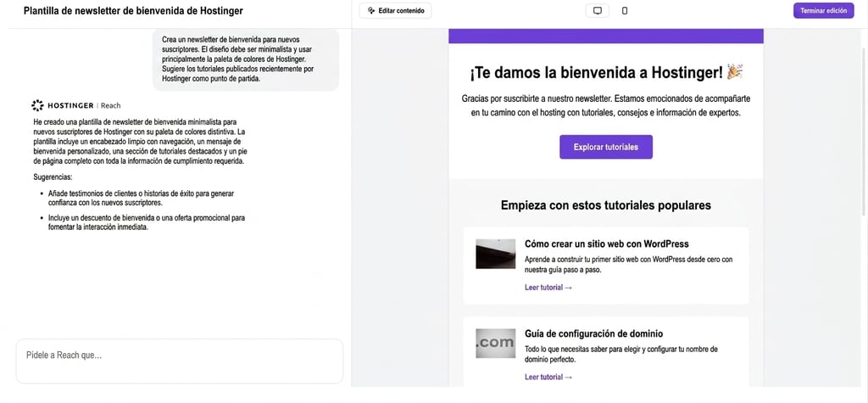Click 'Gracias por suscribirte' intro paragraph
The height and width of the screenshot is (403, 868).
pyautogui.click(x=605, y=105)
